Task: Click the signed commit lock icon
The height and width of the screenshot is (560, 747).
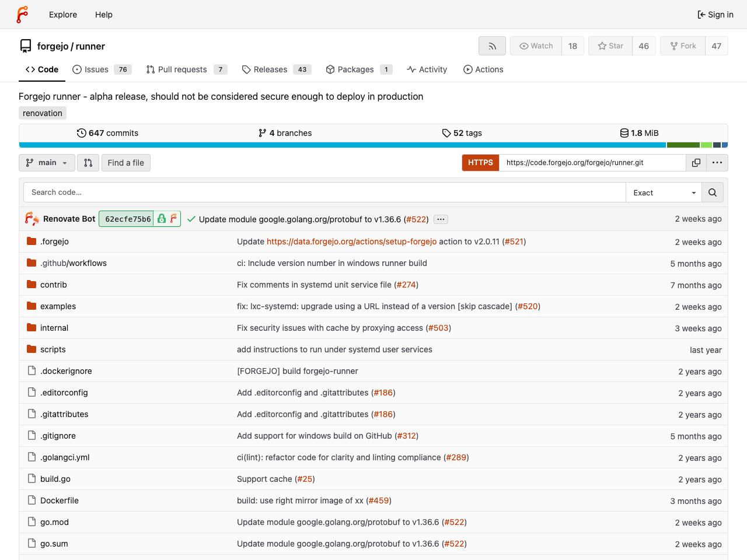Action: (x=162, y=219)
